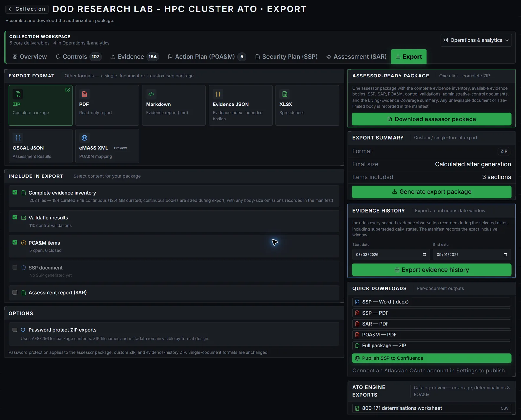
Task: Go to Action Plan (POA&M) tab
Action: (207, 57)
